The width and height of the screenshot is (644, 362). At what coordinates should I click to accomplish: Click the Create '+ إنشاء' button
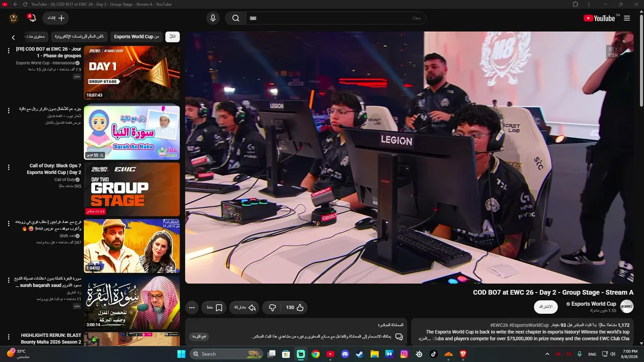click(x=55, y=18)
